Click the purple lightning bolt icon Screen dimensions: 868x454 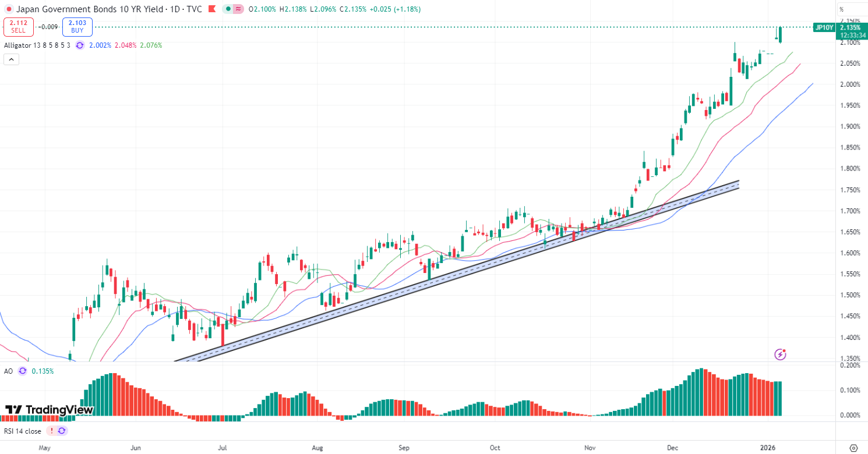pyautogui.click(x=781, y=354)
